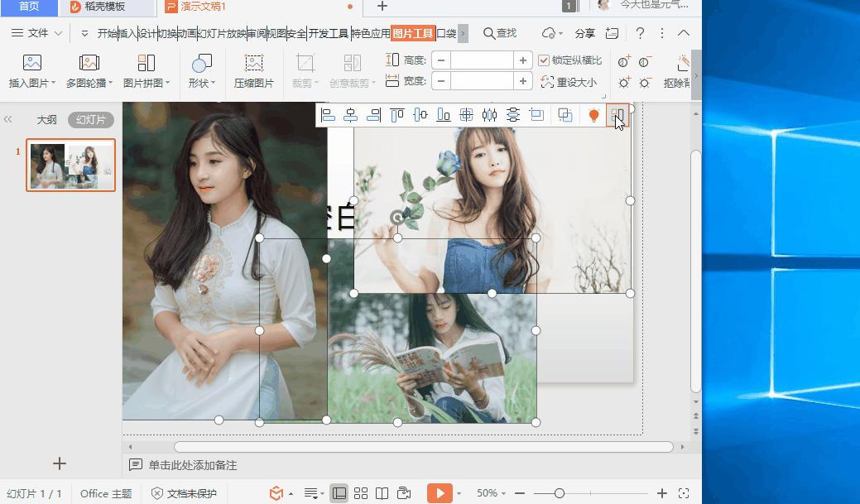Select the 压缩图片 (compress picture) tool
860x504 pixels.
(x=254, y=70)
